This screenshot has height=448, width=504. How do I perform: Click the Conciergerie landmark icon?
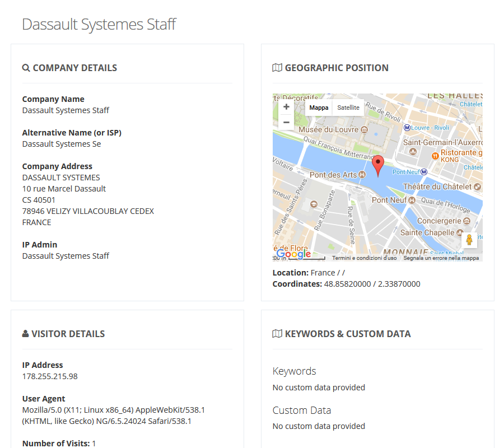click(466, 221)
